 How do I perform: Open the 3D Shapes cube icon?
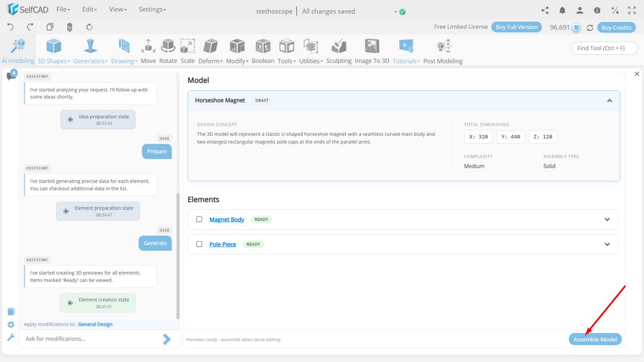[x=54, y=46]
